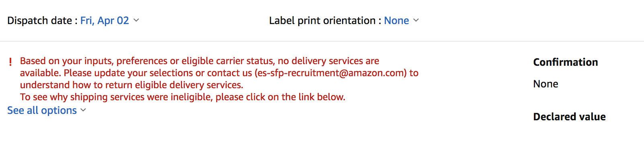Viewport: 644px width, 166px height.
Task: Select the "Fri, Apr 02" dispatch date value
Action: (105, 20)
